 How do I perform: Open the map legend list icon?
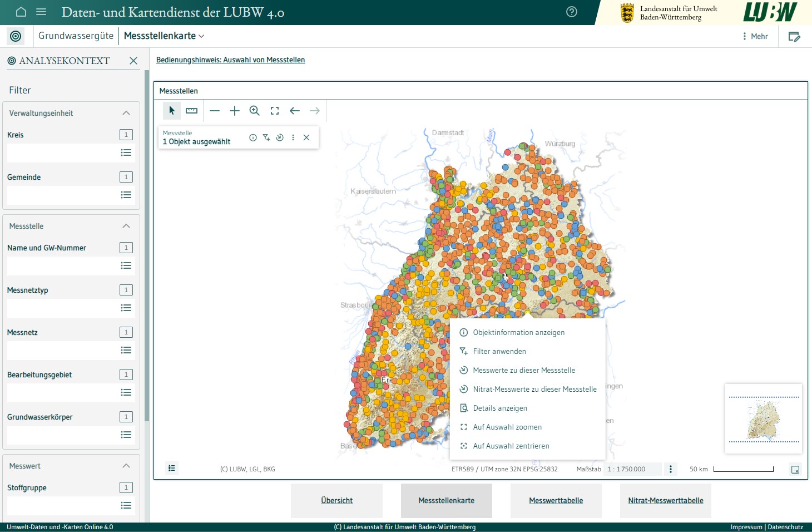point(172,469)
